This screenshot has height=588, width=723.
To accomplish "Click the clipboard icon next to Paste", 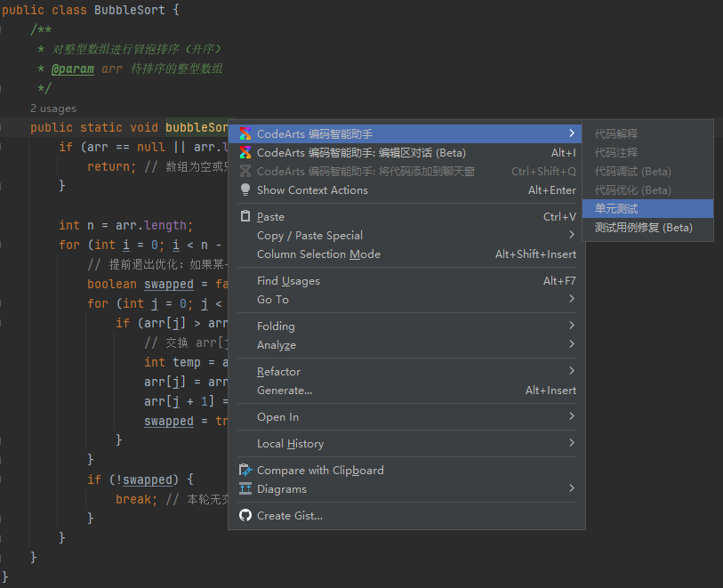I will point(245,217).
